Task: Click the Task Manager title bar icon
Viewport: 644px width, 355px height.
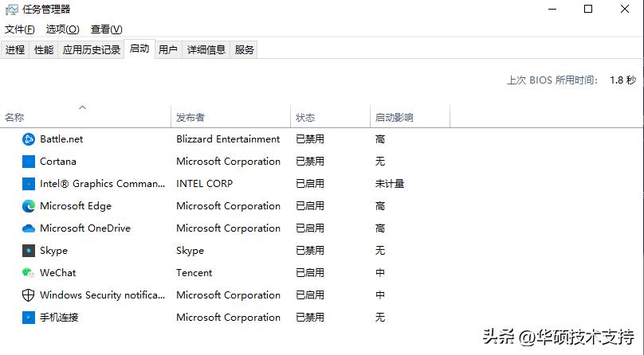Action: pyautogui.click(x=11, y=10)
